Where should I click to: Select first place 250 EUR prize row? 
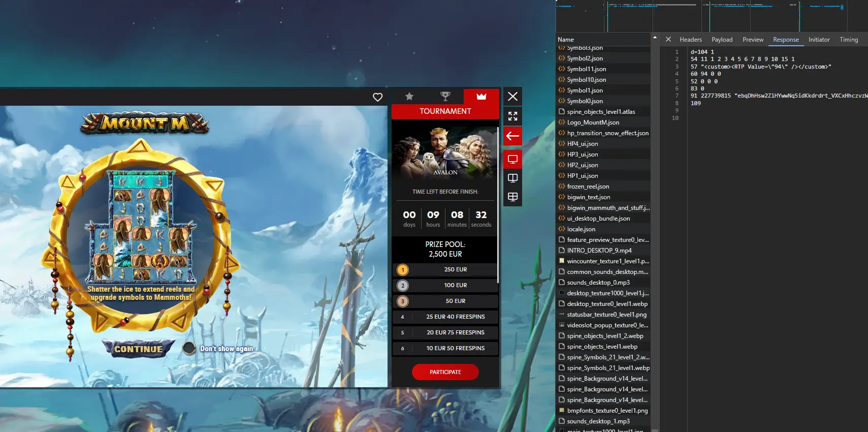[x=445, y=270]
